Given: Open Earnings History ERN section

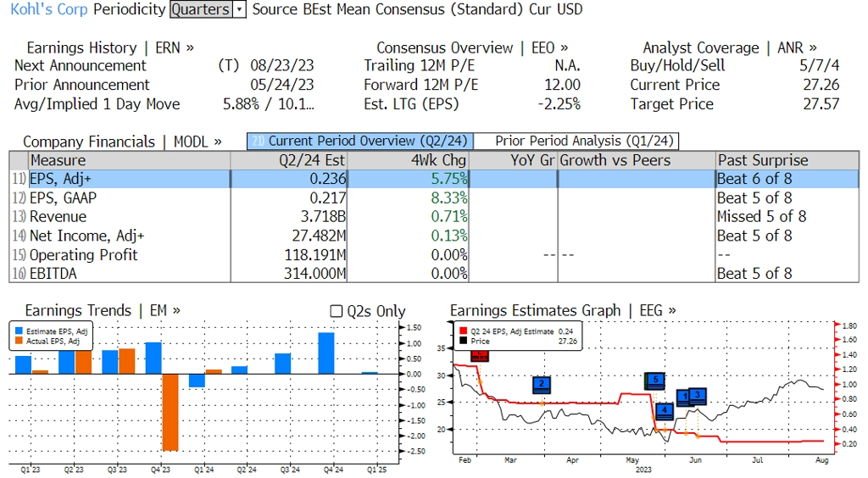Looking at the screenshot, I should 110,47.
